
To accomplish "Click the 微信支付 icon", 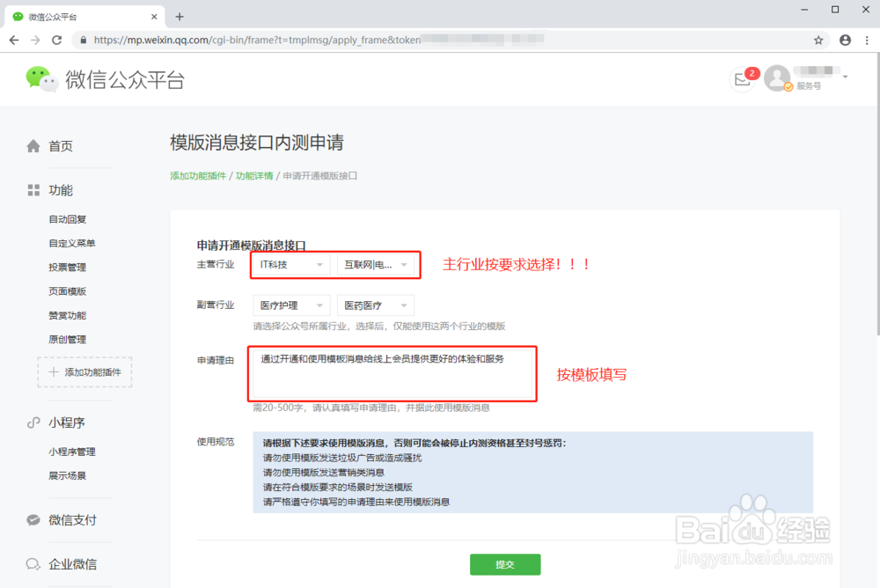I will [33, 520].
